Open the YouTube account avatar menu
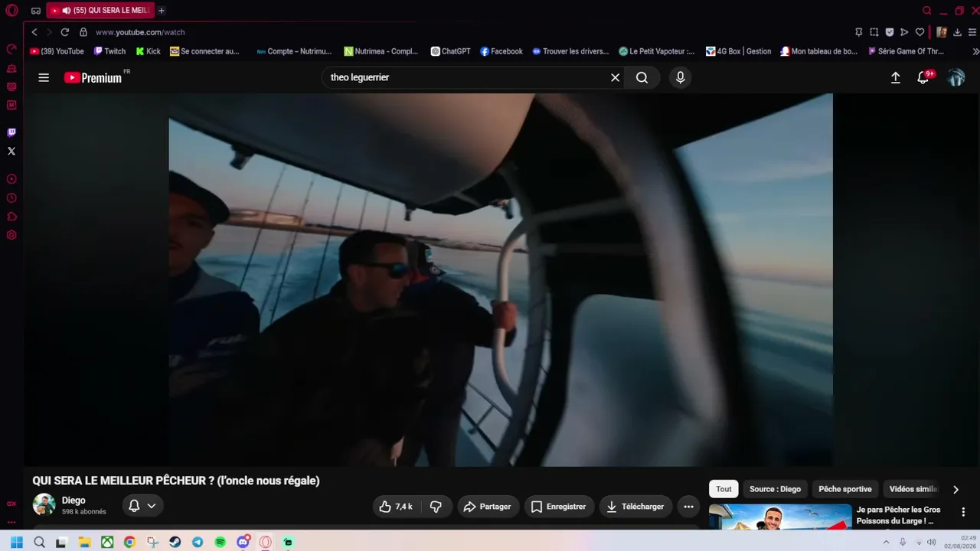 pyautogui.click(x=955, y=77)
